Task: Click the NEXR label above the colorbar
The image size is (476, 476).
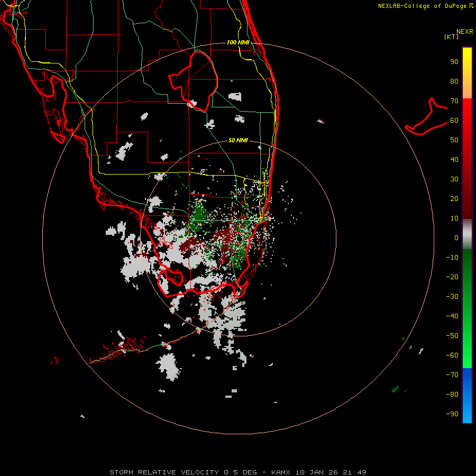Action: coord(465,32)
